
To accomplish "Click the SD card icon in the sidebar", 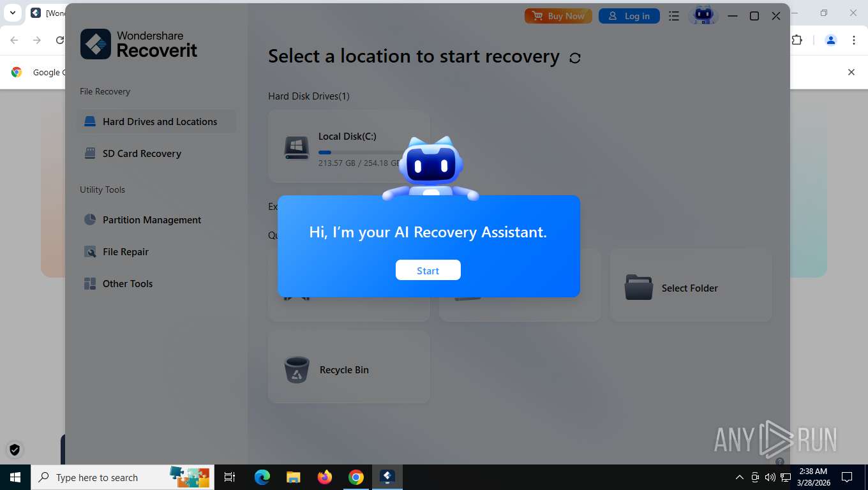I will click(x=90, y=153).
